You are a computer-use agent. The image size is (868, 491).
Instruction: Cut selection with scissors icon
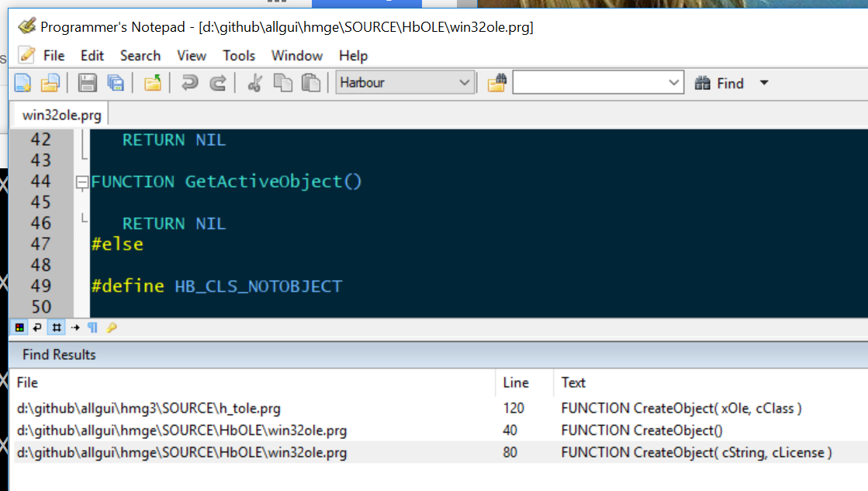[254, 83]
